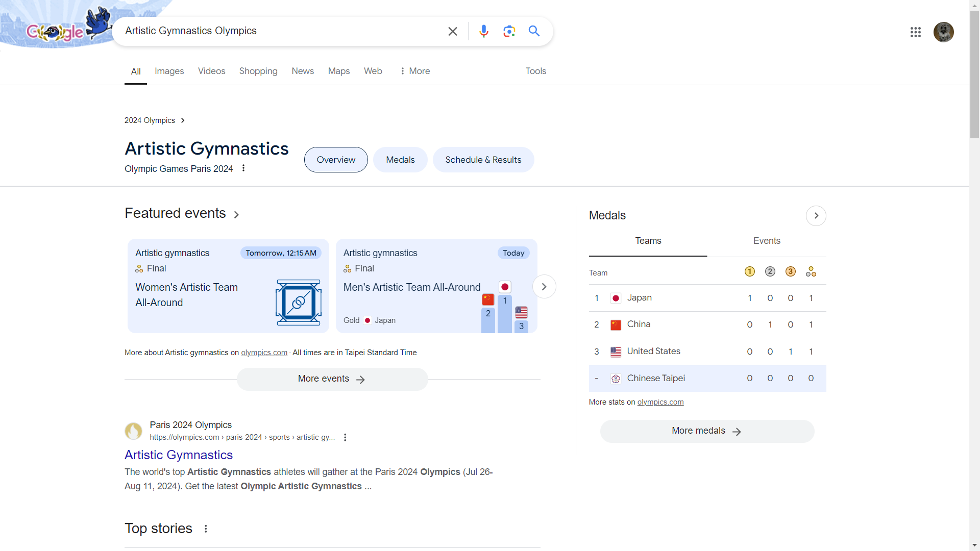
Task: Expand Featured events chevron
Action: [236, 215]
